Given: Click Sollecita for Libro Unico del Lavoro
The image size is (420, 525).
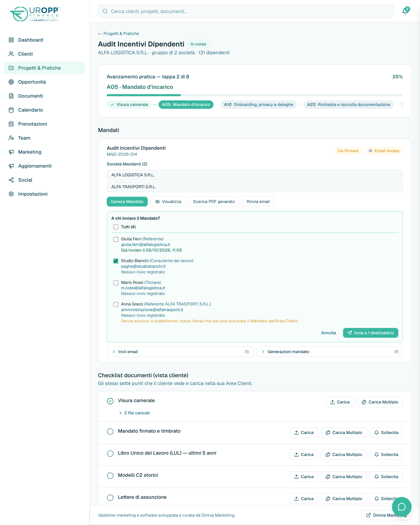Looking at the screenshot, I should (x=386, y=455).
